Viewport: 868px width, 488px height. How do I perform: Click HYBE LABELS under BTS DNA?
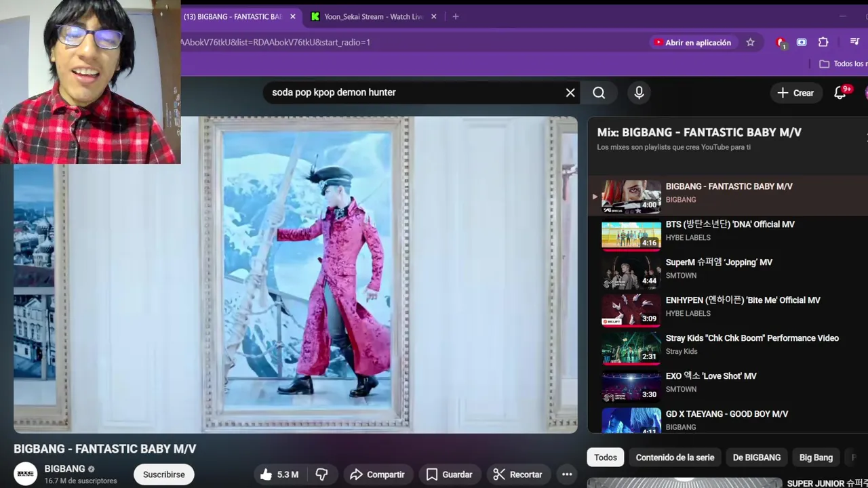688,238
